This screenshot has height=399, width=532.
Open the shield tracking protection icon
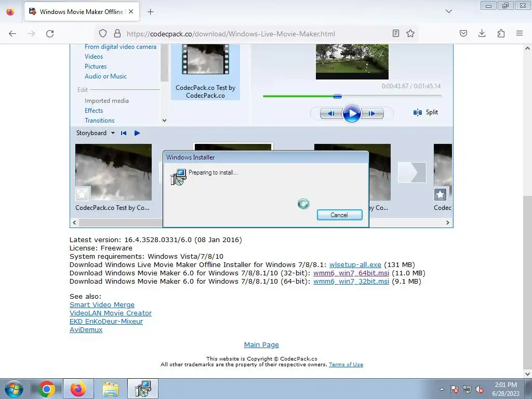[103, 33]
